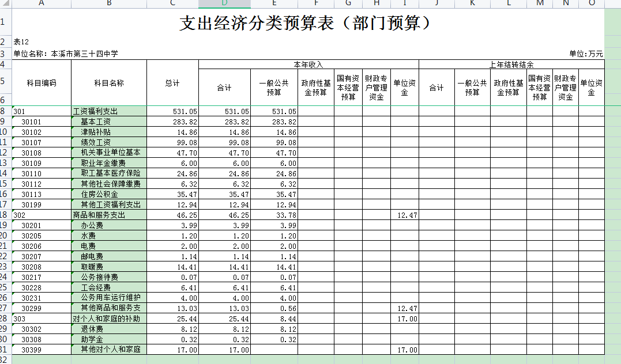Click 单位资金 value 17.00 in 303 row
Screen dimensions: 621x364
[405, 318]
